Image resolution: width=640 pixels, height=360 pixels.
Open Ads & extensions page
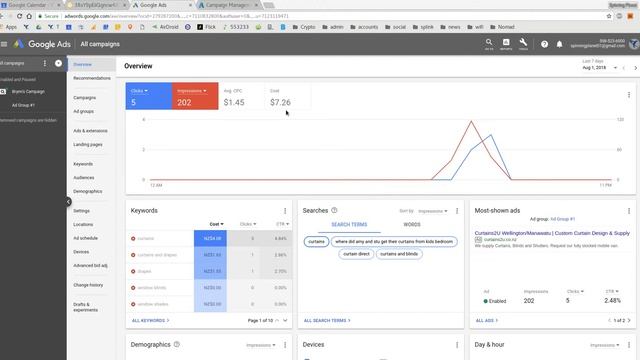(90, 131)
